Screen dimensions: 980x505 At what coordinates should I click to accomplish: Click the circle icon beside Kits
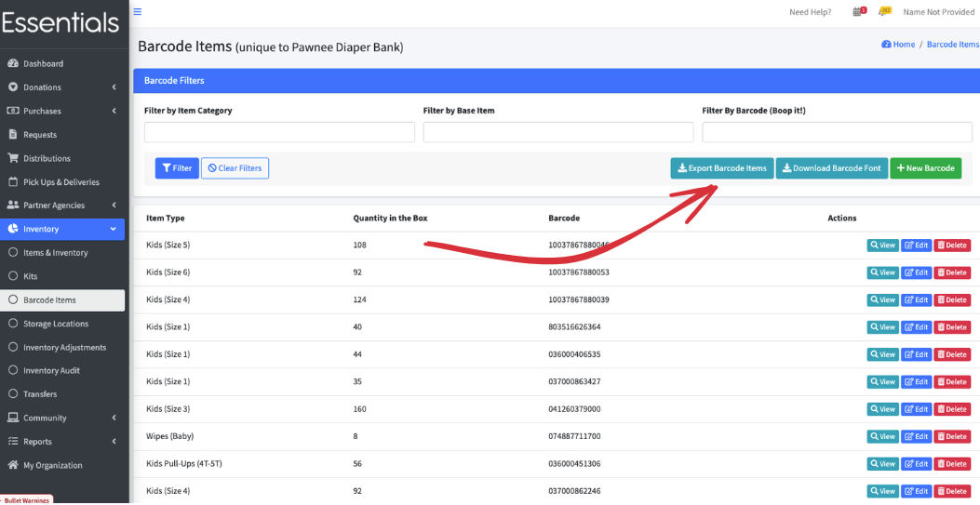(12, 276)
